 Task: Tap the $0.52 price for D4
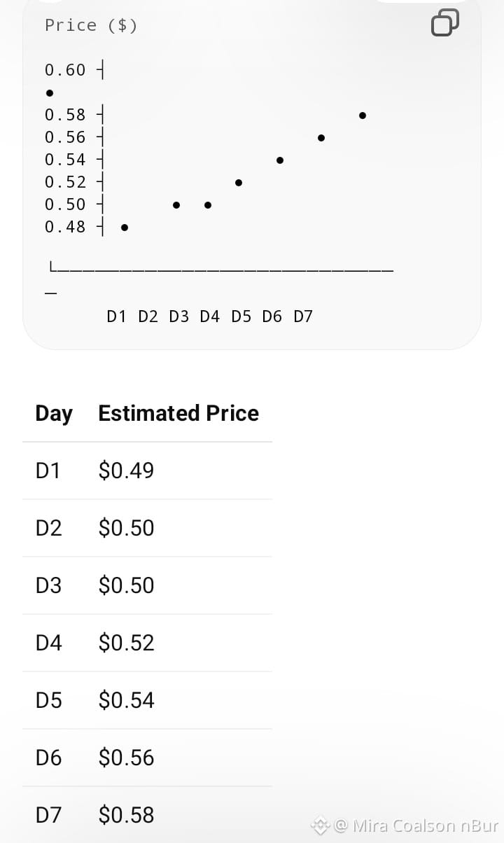[x=126, y=643]
